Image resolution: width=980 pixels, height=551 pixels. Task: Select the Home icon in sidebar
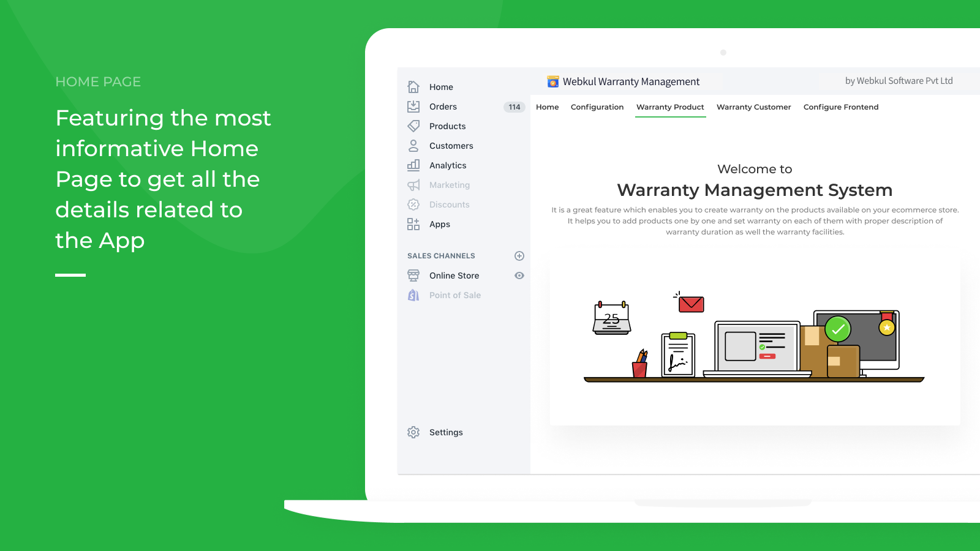(x=413, y=86)
